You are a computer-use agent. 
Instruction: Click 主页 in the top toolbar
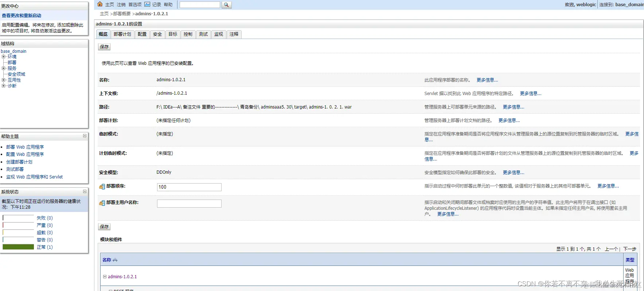click(x=110, y=5)
